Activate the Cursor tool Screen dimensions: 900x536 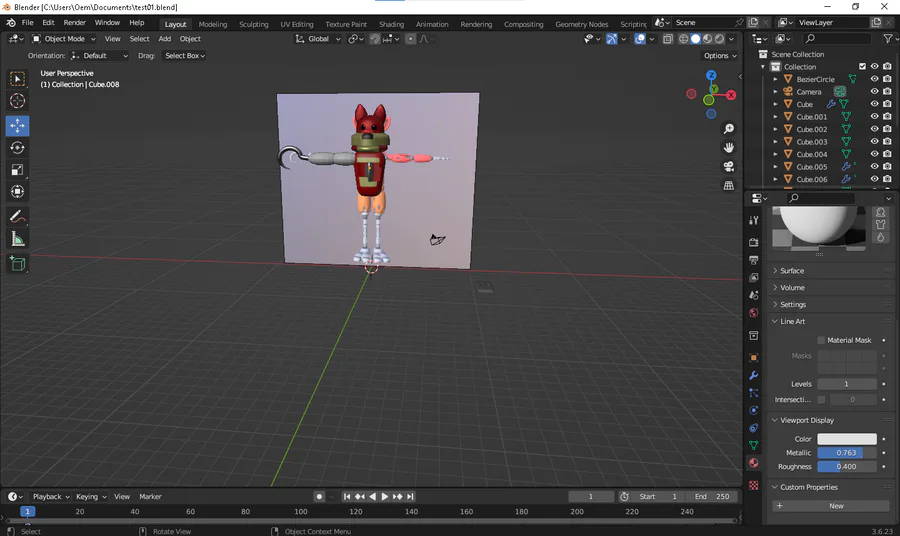(17, 101)
